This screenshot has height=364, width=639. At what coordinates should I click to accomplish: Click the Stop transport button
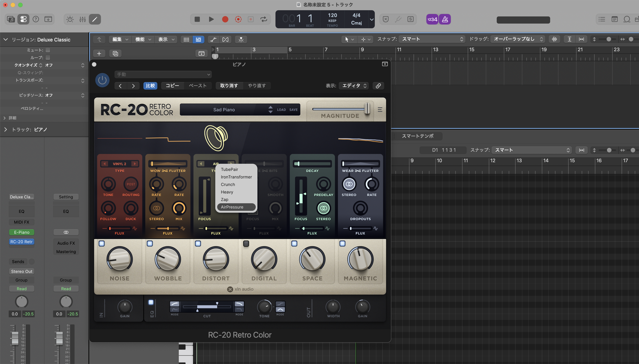click(197, 19)
